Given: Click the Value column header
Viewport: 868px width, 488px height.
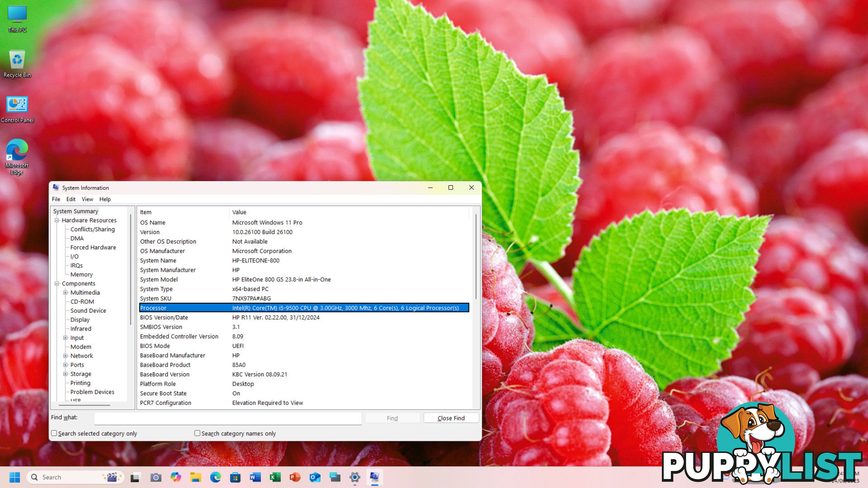Looking at the screenshot, I should (x=349, y=212).
